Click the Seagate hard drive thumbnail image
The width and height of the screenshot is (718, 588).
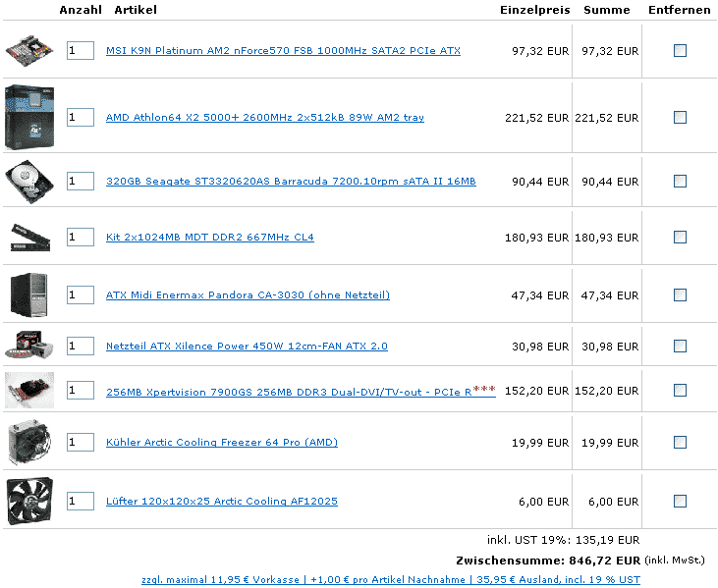28,181
